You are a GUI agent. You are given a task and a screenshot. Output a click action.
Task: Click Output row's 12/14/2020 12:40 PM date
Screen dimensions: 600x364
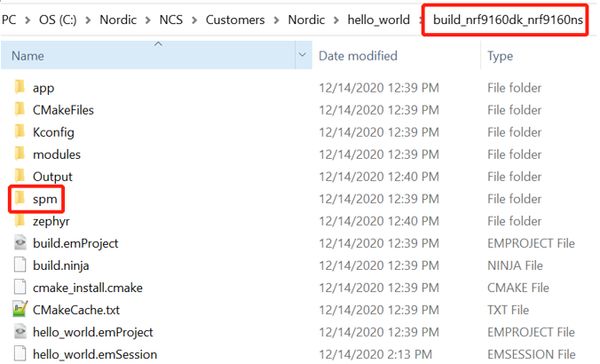[379, 177]
